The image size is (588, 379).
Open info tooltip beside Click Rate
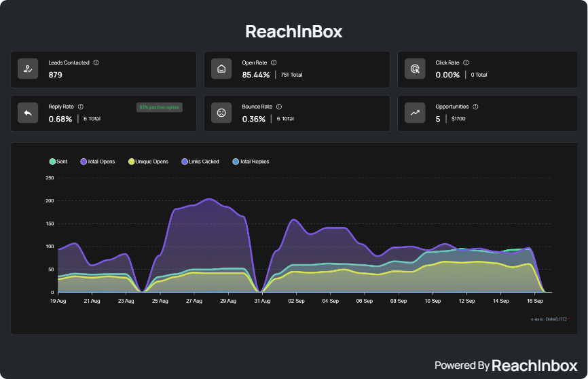[x=466, y=62]
